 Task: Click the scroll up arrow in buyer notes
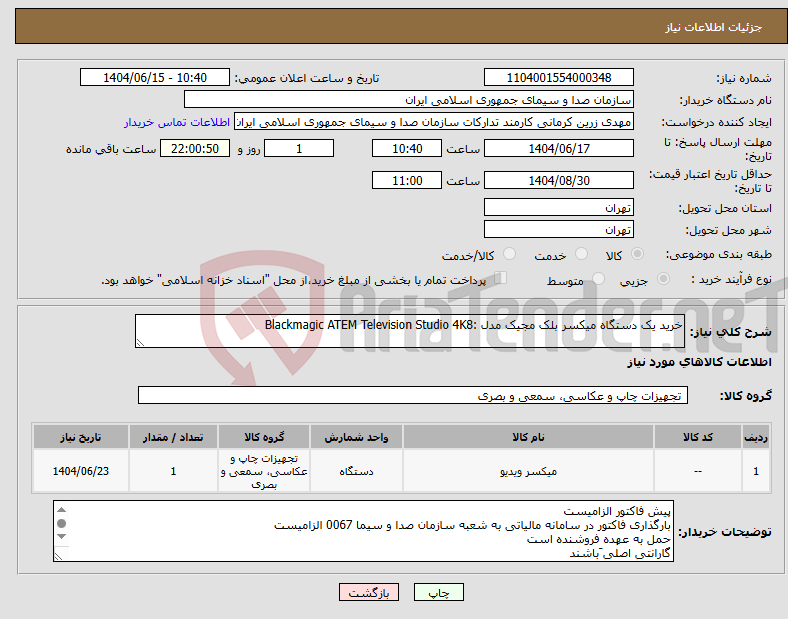(61, 510)
